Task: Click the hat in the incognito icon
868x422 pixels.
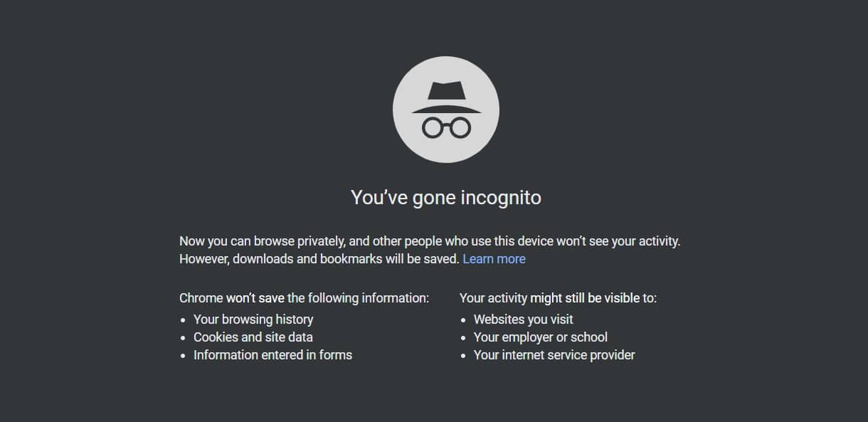Action: pyautogui.click(x=446, y=97)
